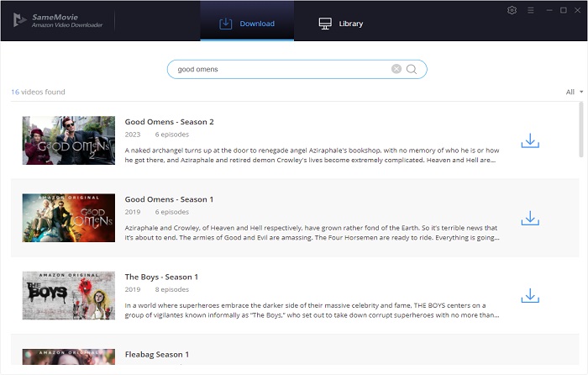The height and width of the screenshot is (375, 588).
Task: Switch to the Download tab
Action: point(247,24)
